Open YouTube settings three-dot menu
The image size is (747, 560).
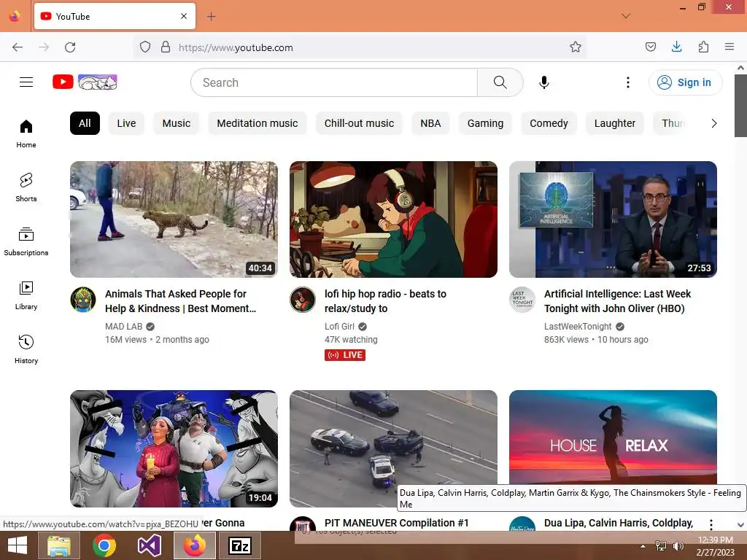click(628, 82)
